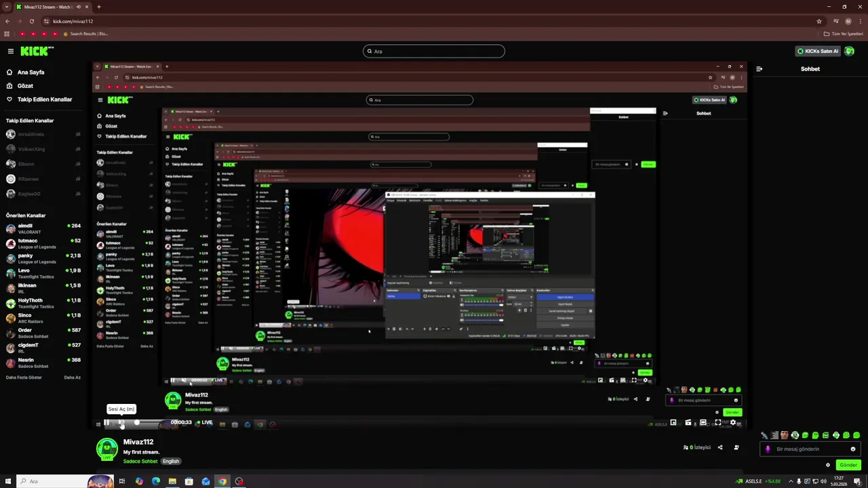Image resolution: width=868 pixels, height=488 pixels.
Task: Click the English language tag
Action: pyautogui.click(x=171, y=461)
